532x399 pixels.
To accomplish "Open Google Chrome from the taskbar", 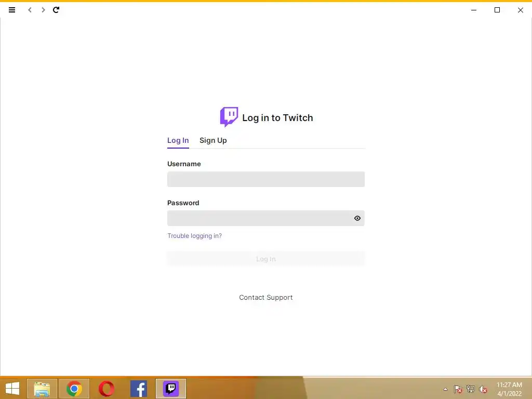I will (x=74, y=389).
